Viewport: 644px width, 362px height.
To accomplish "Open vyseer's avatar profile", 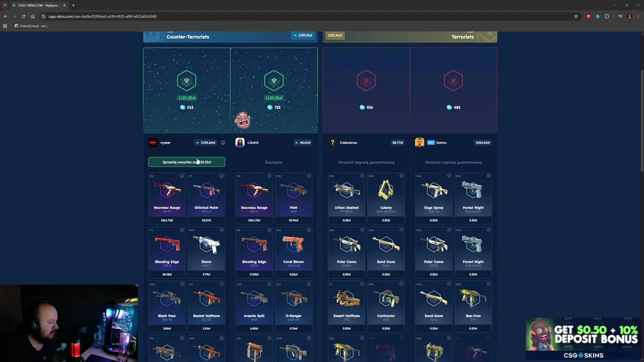I will [x=152, y=142].
